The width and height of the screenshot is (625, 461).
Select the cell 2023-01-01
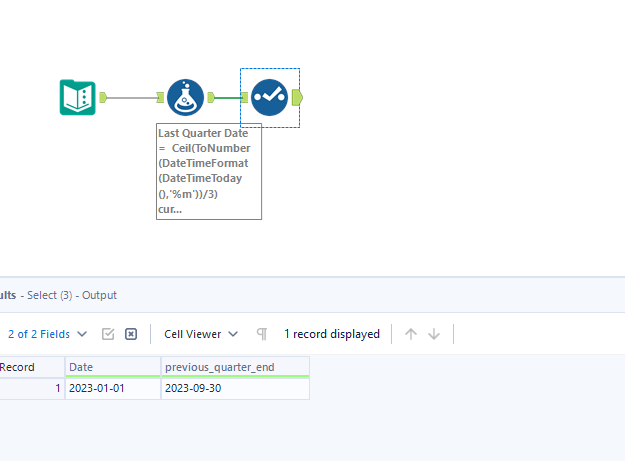click(113, 388)
